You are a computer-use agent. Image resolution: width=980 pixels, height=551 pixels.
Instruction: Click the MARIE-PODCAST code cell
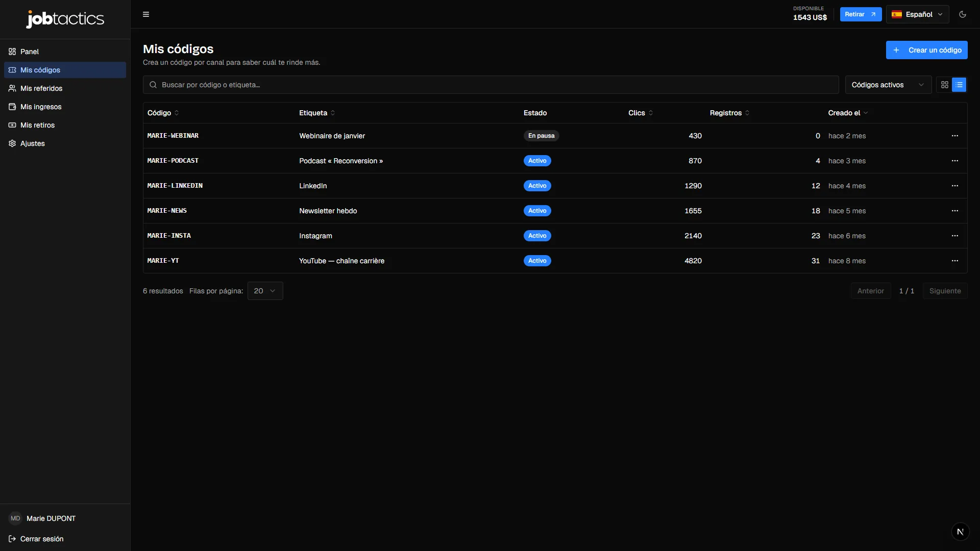pyautogui.click(x=173, y=161)
